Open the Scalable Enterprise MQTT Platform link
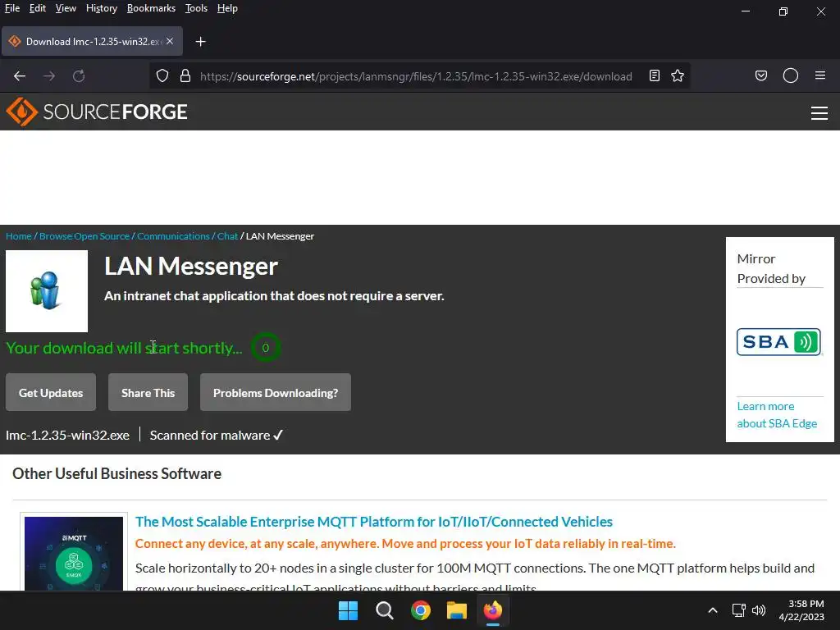This screenshot has width=840, height=630. pos(373,521)
